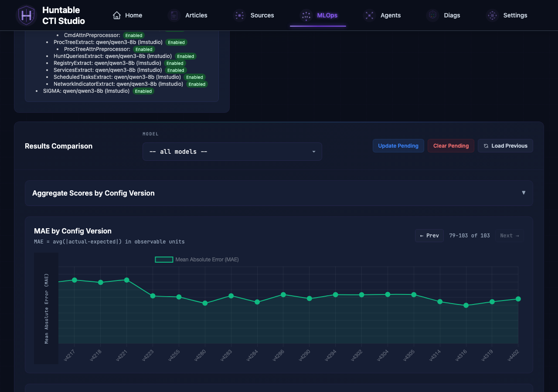Click Enabled badge beside HuntQueriesExtract
This screenshot has height=392, width=558.
(x=186, y=56)
